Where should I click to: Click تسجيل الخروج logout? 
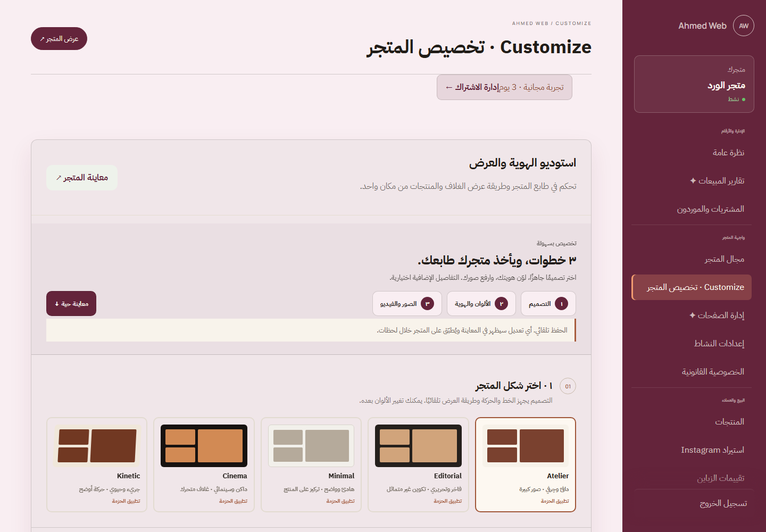[694, 503]
